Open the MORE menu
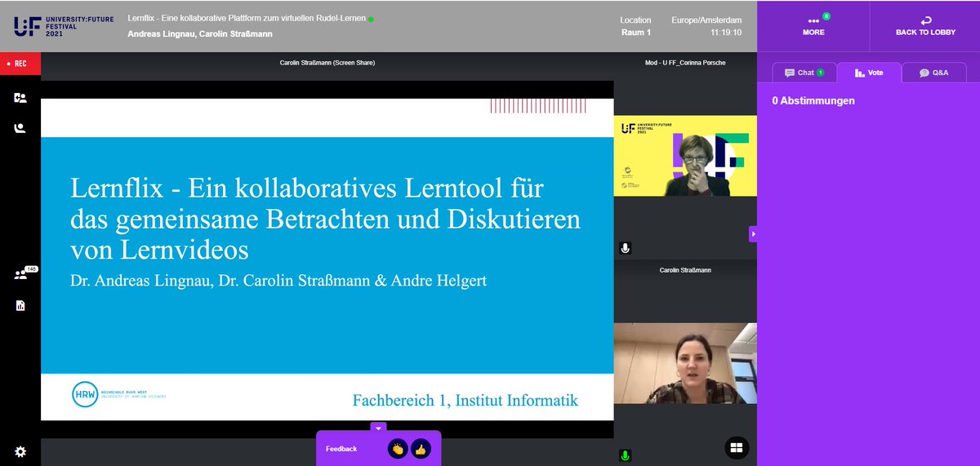Screen dimensions: 980x466 tap(813, 26)
